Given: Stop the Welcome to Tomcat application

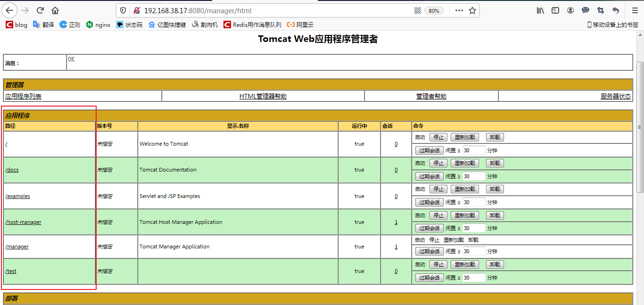Looking at the screenshot, I should click(438, 137).
